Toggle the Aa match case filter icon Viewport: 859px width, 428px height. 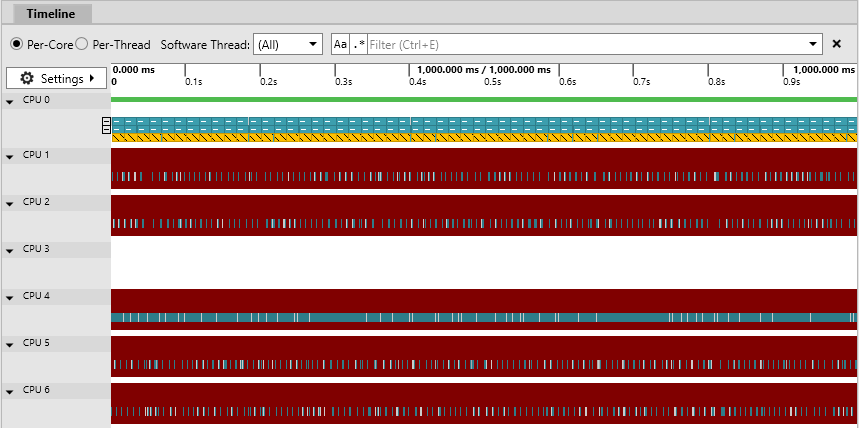[x=340, y=44]
